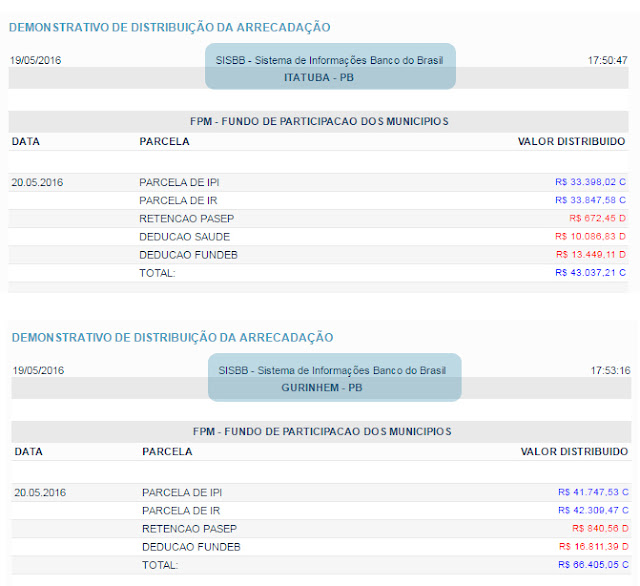
Task: Select Gurinhem total R$ 66.405,05 C
Action: pyautogui.click(x=593, y=565)
